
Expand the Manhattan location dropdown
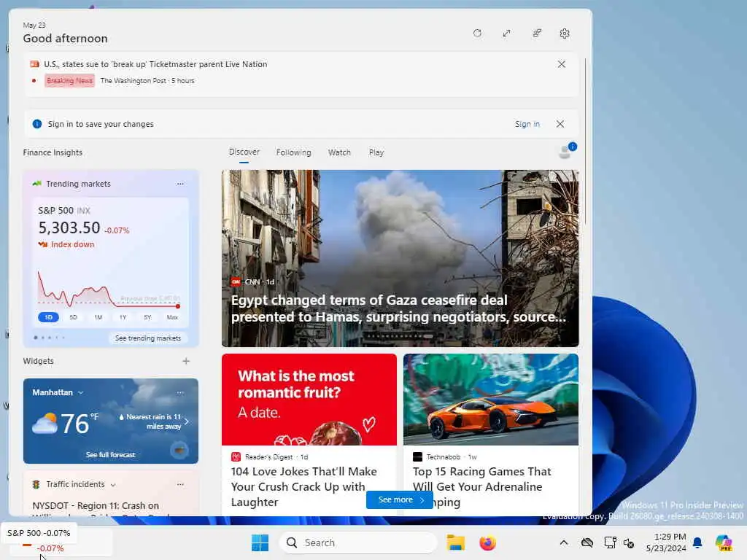pyautogui.click(x=80, y=392)
